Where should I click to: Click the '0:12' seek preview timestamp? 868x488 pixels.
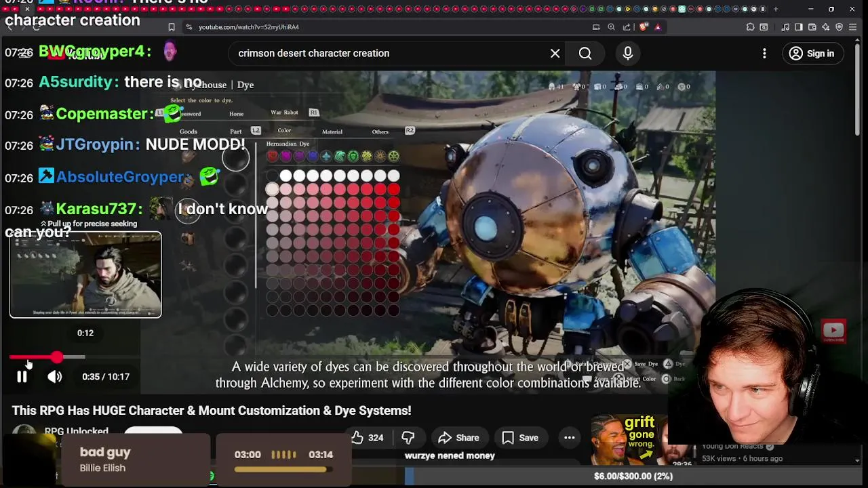[x=85, y=333]
